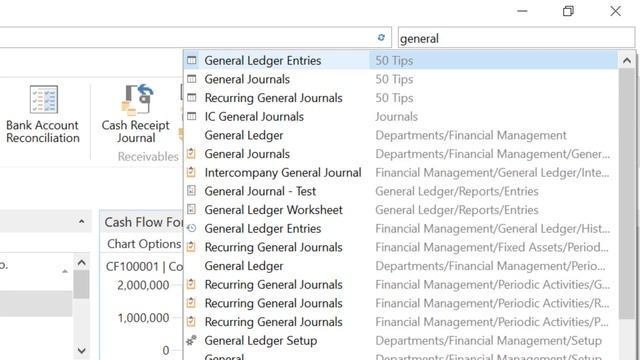Click task icon beside Recurring General Journals Periodic Activities/R
Screen dimensions: 640x360
[191, 303]
